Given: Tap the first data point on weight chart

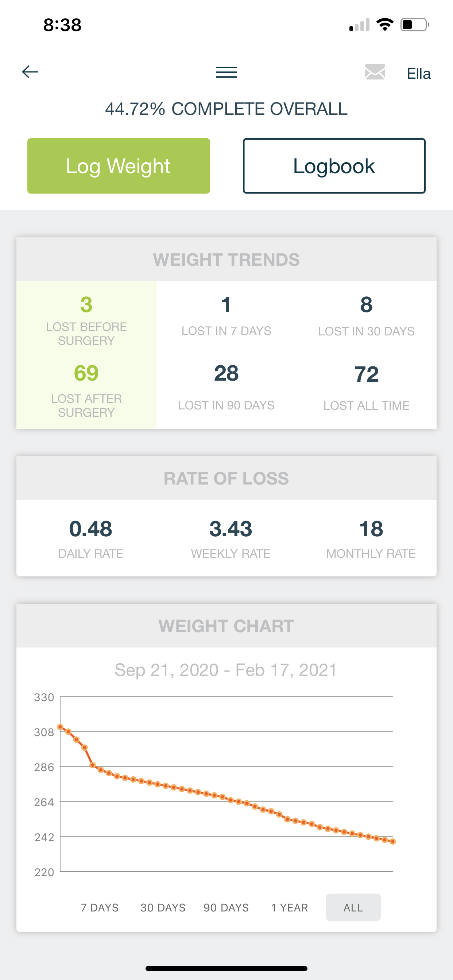Looking at the screenshot, I should point(60,727).
